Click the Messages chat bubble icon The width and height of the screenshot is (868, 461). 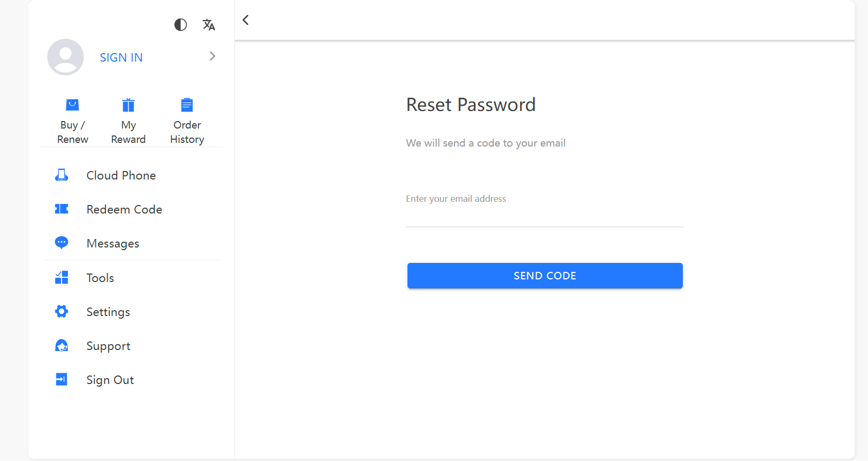tap(62, 243)
